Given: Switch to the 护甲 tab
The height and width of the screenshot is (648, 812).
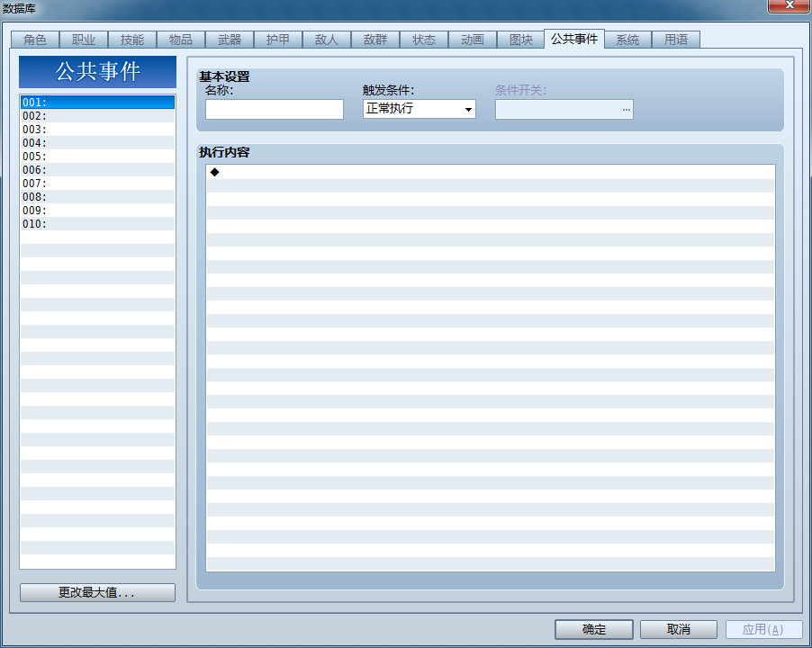Looking at the screenshot, I should (278, 40).
